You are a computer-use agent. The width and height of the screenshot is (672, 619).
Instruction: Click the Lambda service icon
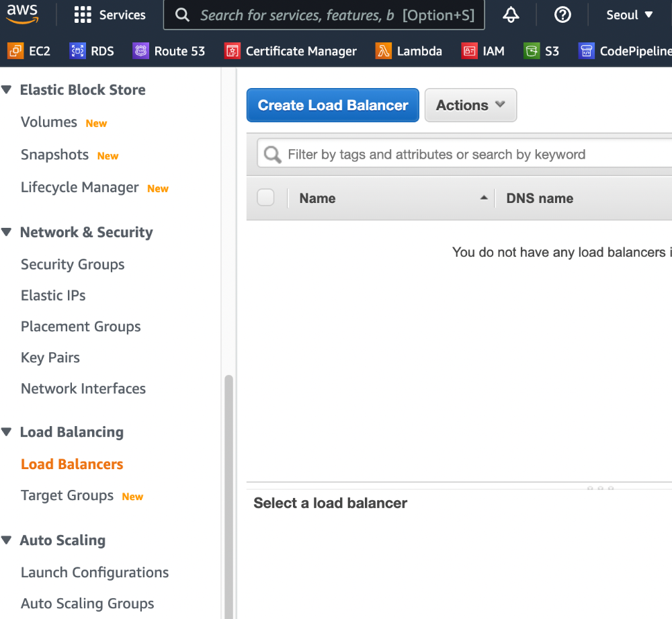[x=384, y=51]
